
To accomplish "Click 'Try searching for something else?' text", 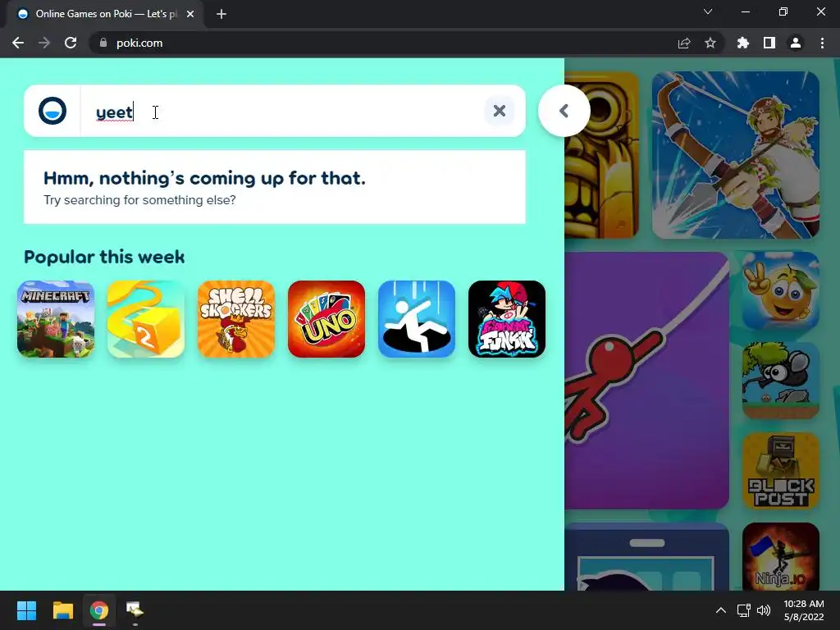I will click(x=139, y=200).
